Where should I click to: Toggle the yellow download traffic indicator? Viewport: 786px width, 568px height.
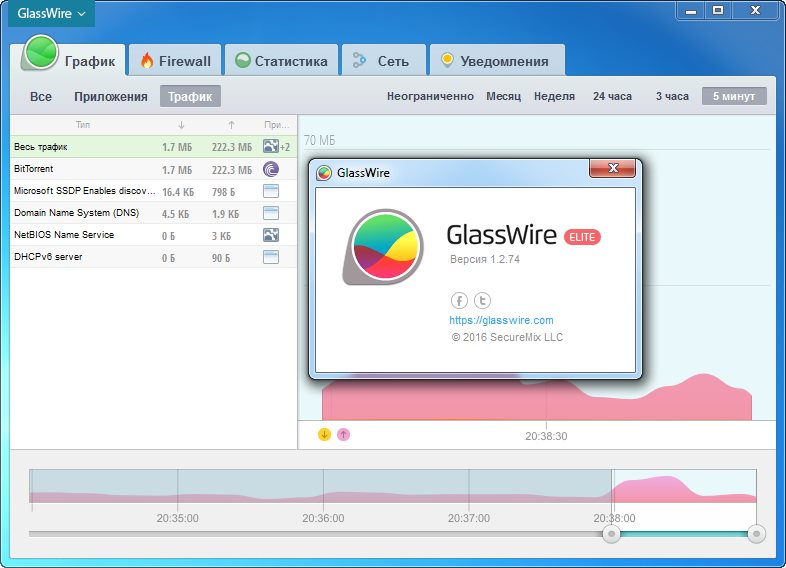[324, 434]
